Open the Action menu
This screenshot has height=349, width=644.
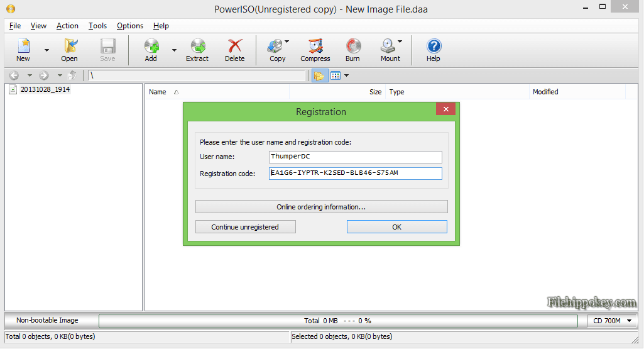click(x=67, y=26)
